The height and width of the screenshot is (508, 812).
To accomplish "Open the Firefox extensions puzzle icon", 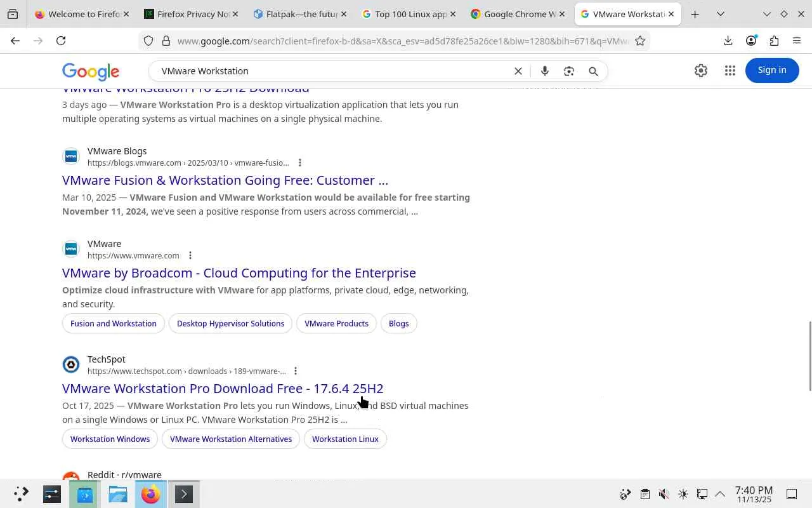I will [774, 41].
